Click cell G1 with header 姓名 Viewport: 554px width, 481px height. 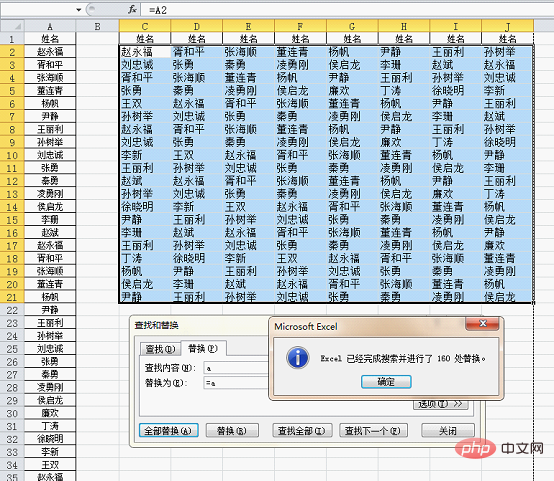[352, 39]
